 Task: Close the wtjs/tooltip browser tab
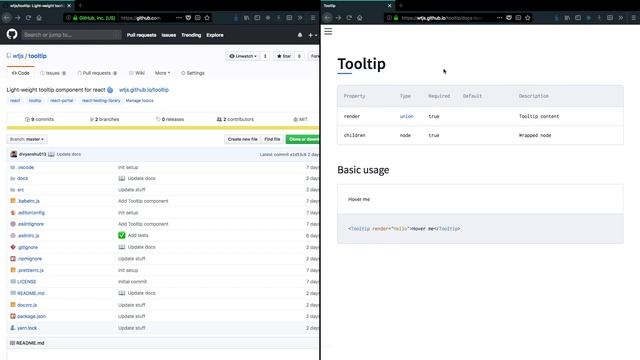(69, 6)
